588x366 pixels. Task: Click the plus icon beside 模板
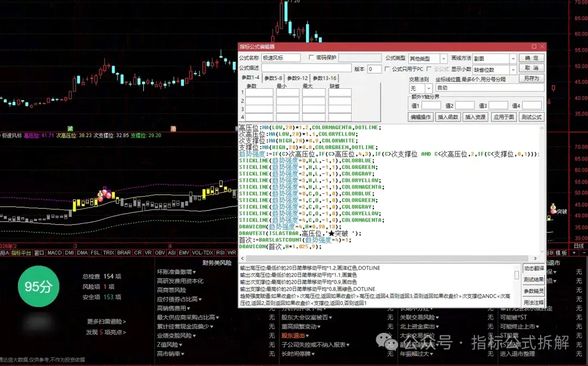(574, 253)
